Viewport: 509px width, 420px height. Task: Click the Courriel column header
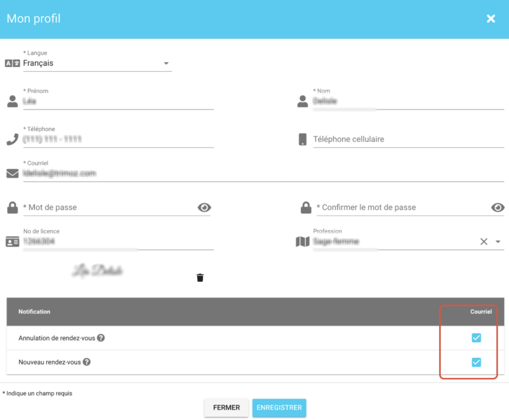point(481,312)
